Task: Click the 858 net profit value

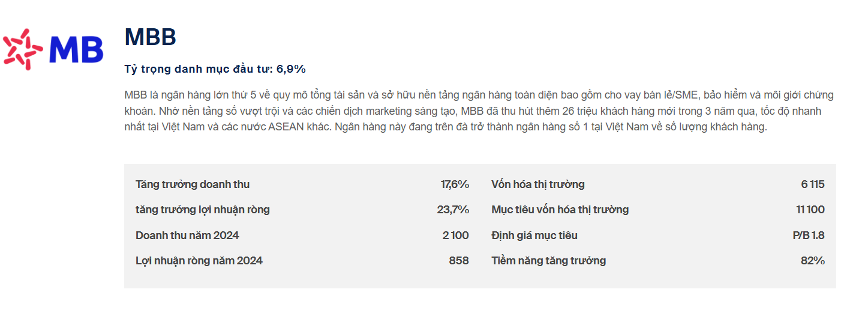Action: pyautogui.click(x=459, y=261)
